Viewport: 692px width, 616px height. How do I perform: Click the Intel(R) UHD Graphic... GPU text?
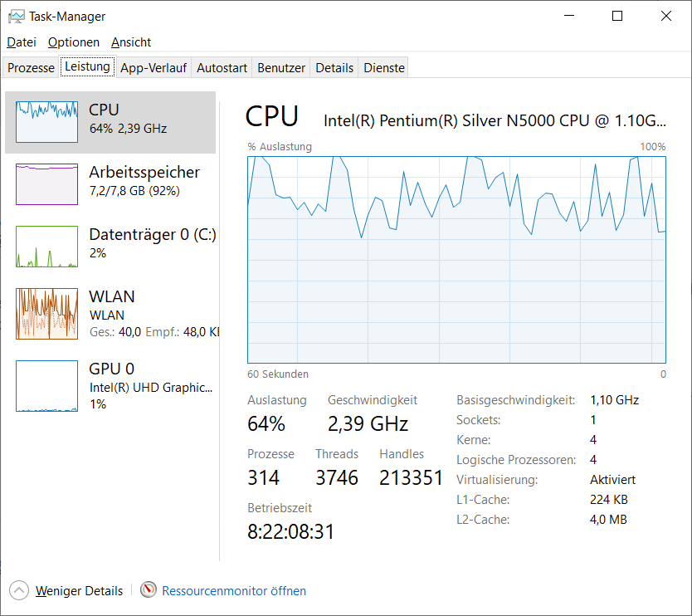tap(151, 388)
